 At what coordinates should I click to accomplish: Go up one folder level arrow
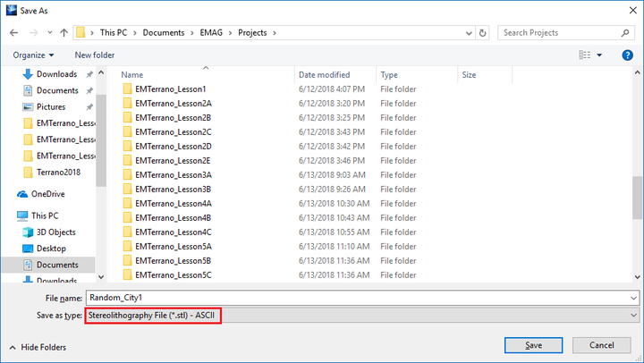pyautogui.click(x=64, y=33)
